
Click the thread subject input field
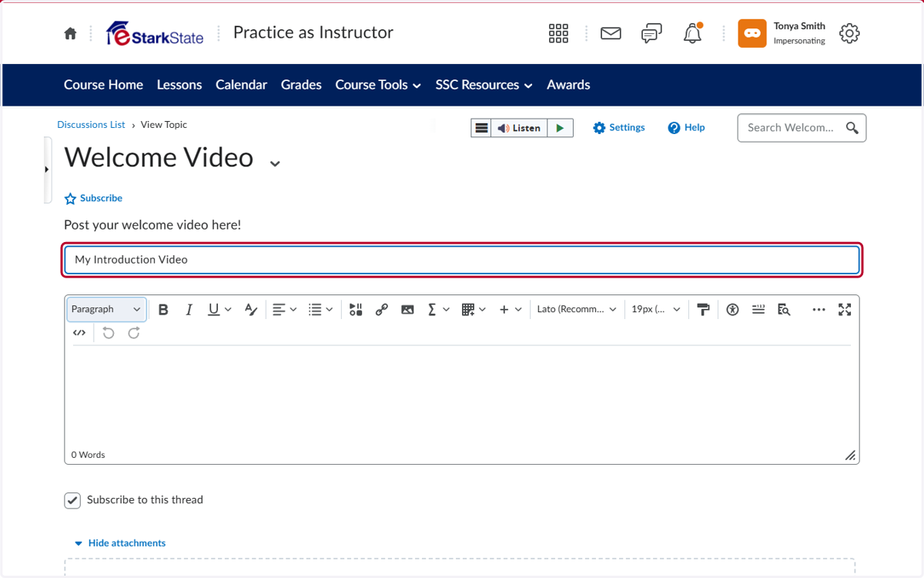(x=462, y=260)
